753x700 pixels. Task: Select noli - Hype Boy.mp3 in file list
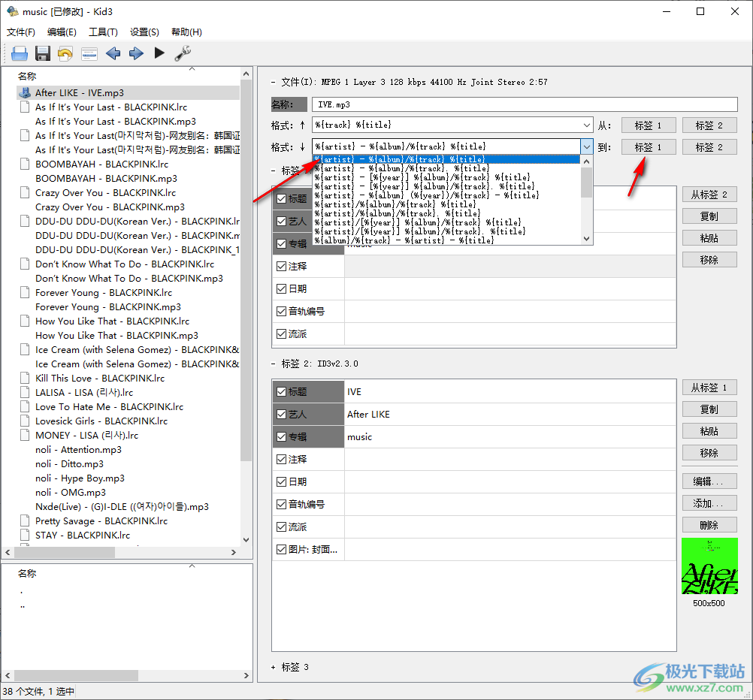point(80,478)
